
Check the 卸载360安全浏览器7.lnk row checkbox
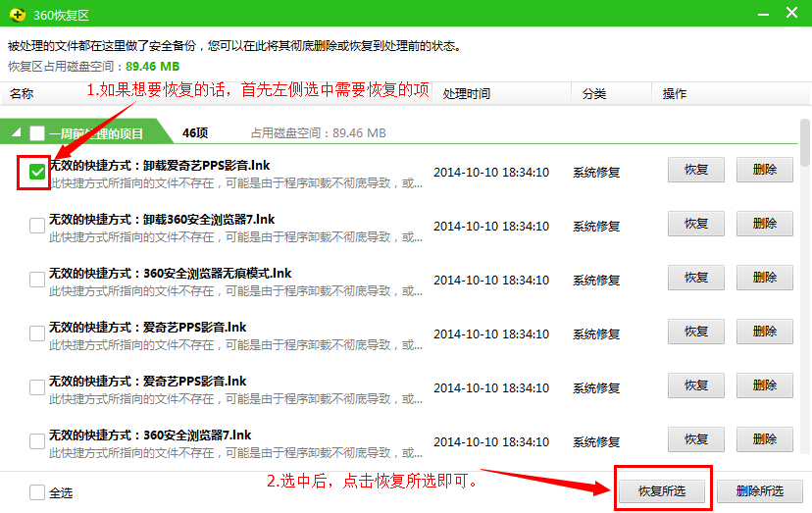pos(36,226)
